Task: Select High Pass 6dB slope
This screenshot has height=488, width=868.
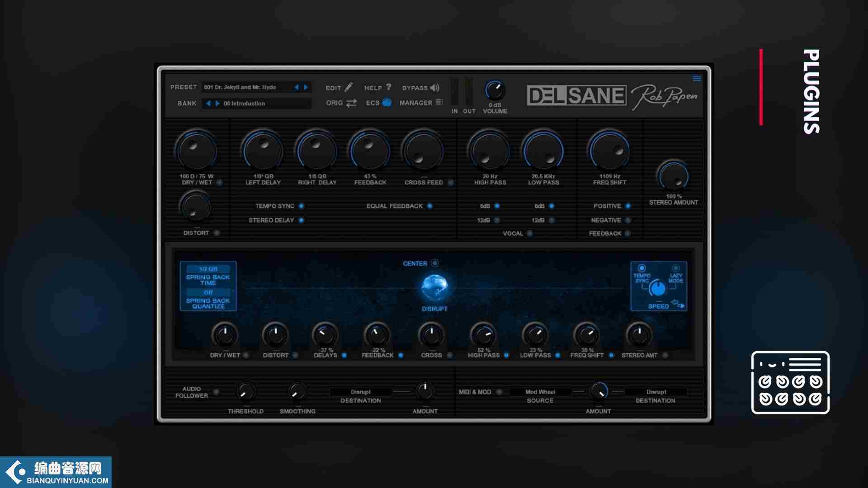Action: [x=497, y=206]
